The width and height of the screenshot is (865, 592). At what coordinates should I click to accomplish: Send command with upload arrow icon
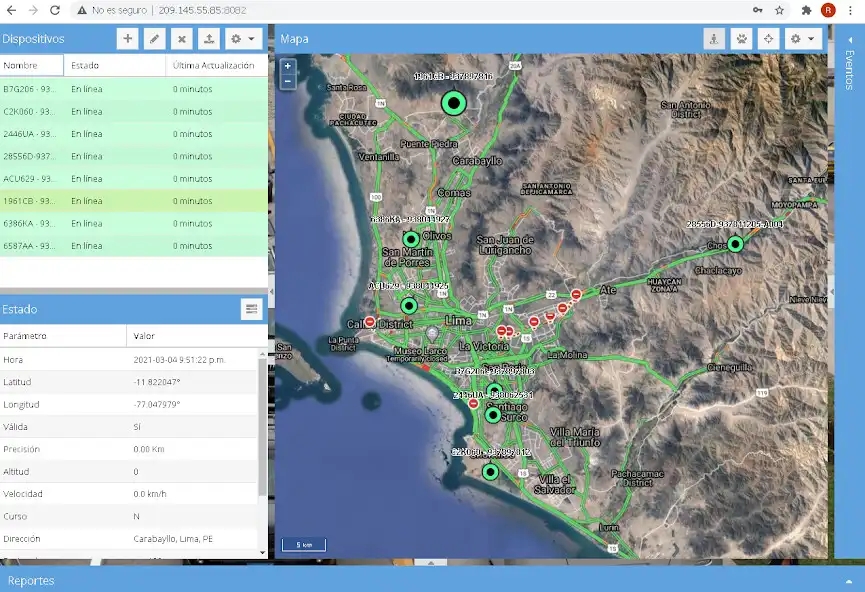[209, 39]
